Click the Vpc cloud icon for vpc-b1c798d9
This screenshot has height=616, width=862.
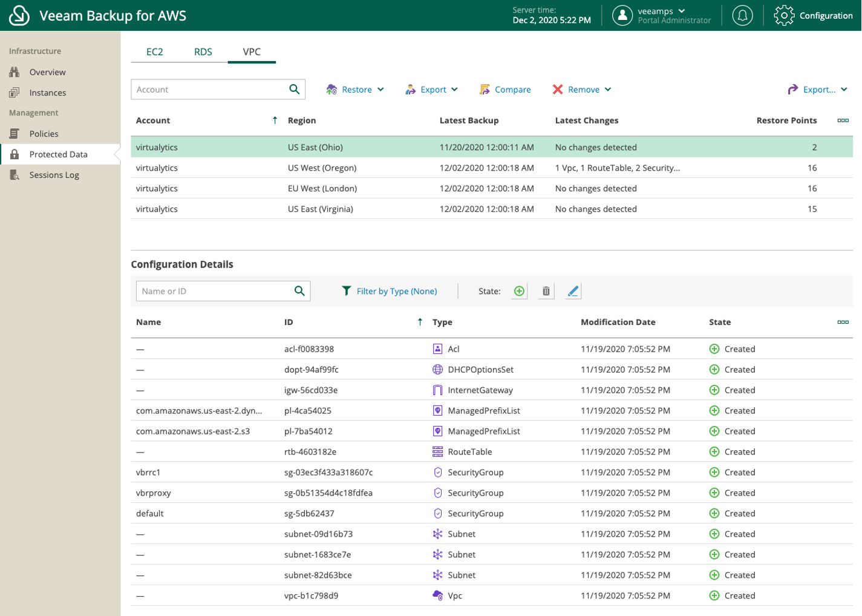(x=438, y=595)
